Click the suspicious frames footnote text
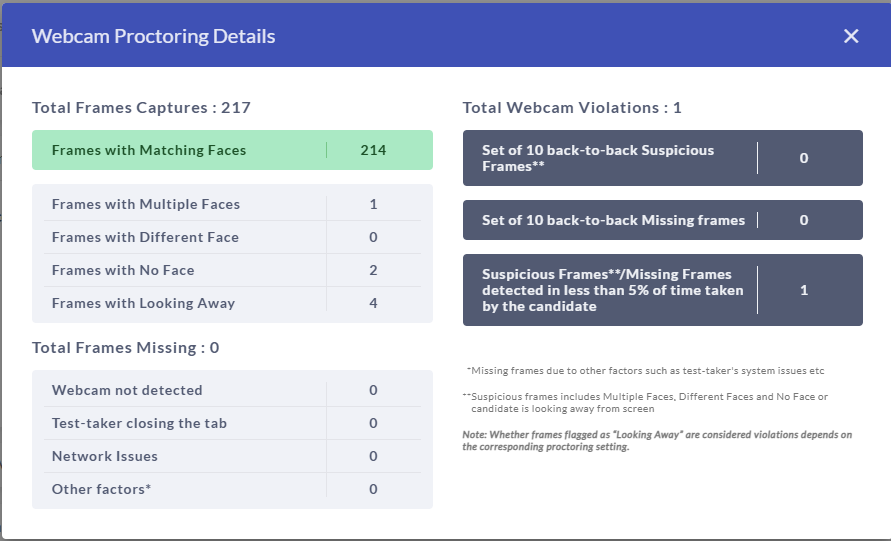The width and height of the screenshot is (891, 541). pyautogui.click(x=646, y=402)
